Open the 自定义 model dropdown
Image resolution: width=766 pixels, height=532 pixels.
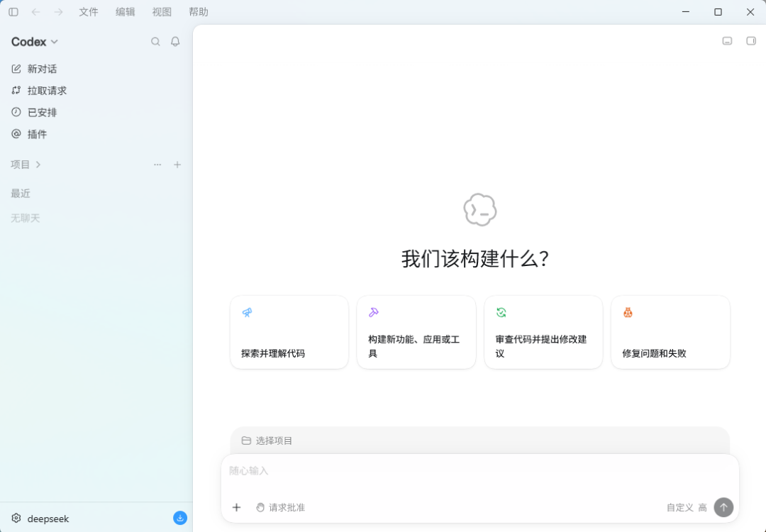(680, 508)
